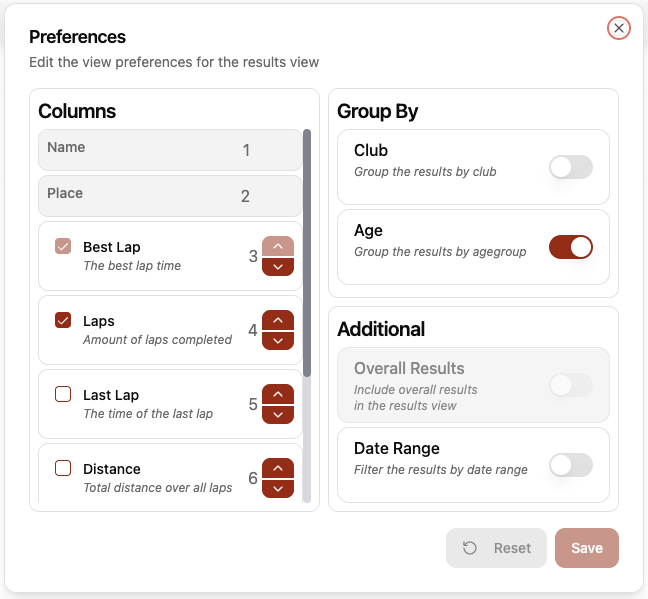
Task: Move Laps column down
Action: pyautogui.click(x=278, y=340)
